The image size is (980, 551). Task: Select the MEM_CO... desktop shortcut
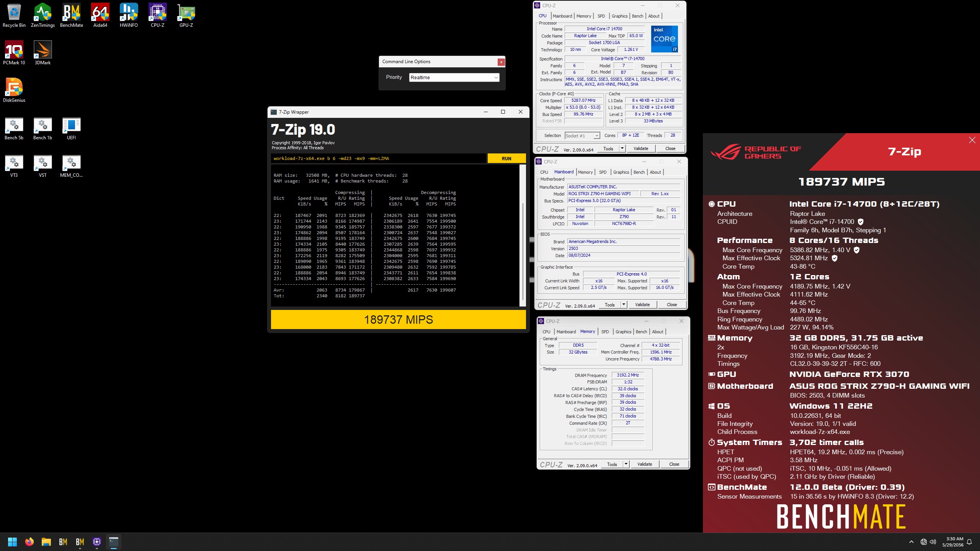click(71, 165)
